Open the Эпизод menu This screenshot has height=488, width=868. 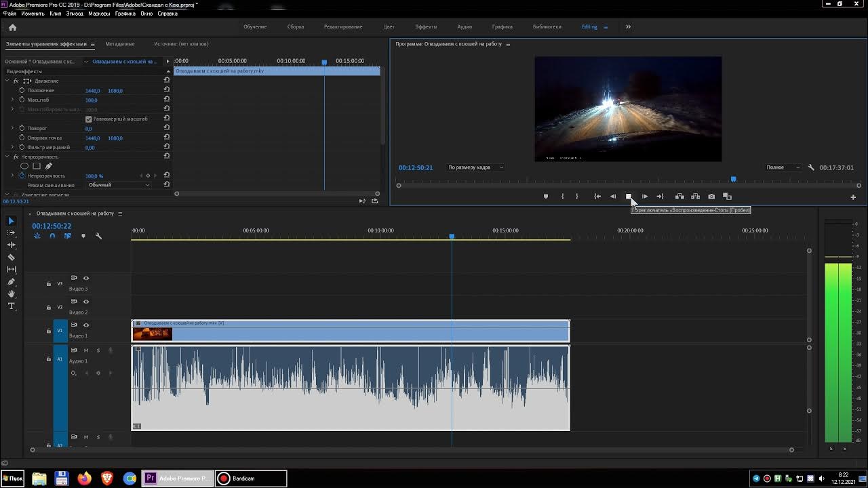point(75,14)
